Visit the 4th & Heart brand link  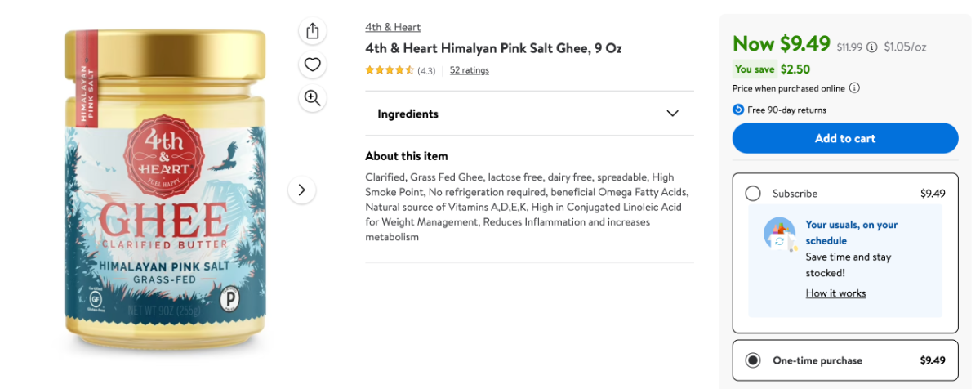pyautogui.click(x=393, y=27)
